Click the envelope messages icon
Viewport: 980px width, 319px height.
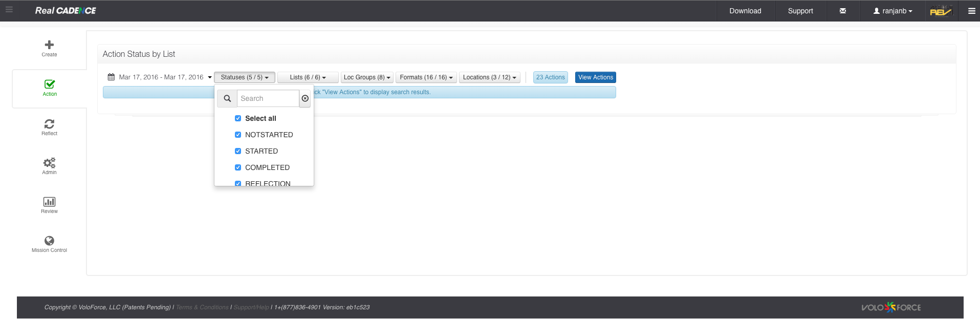tap(842, 11)
